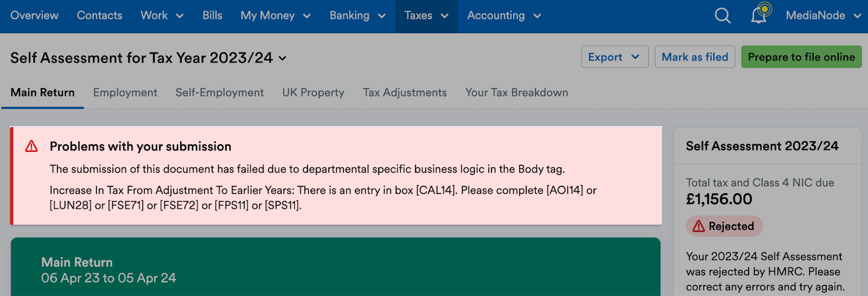868x296 pixels.
Task: Expand the Banking navigation dropdown
Action: tap(358, 16)
